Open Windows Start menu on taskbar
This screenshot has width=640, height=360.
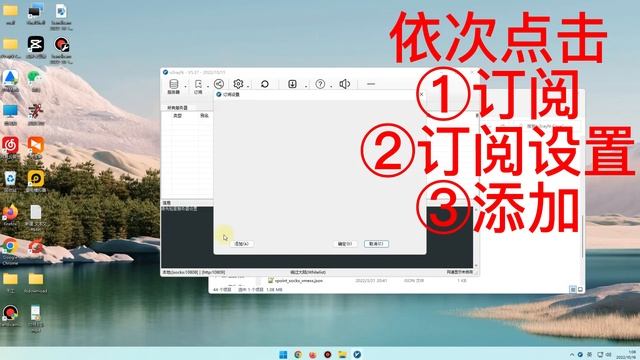283,354
